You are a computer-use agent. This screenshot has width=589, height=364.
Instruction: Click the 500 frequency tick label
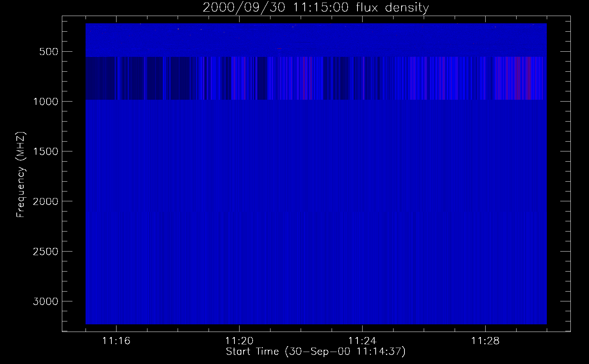tap(49, 52)
